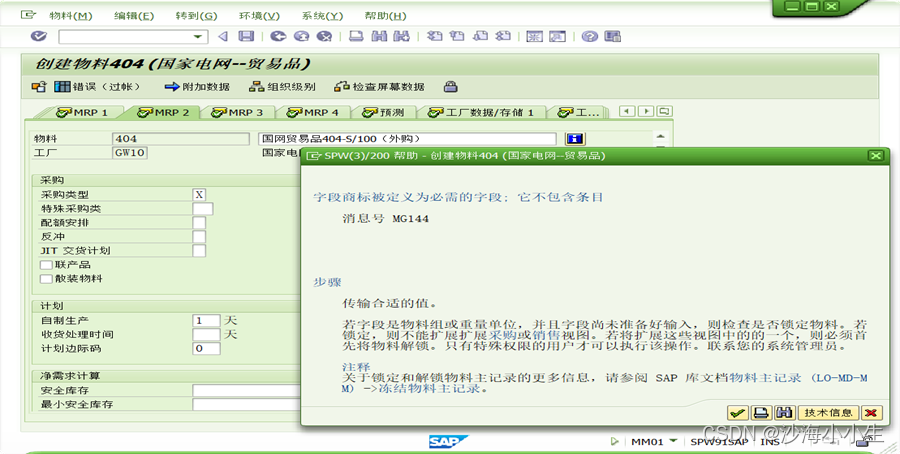Click the Enter checkmark icon in toolbar
This screenshot has width=900, height=454.
pyautogui.click(x=38, y=37)
